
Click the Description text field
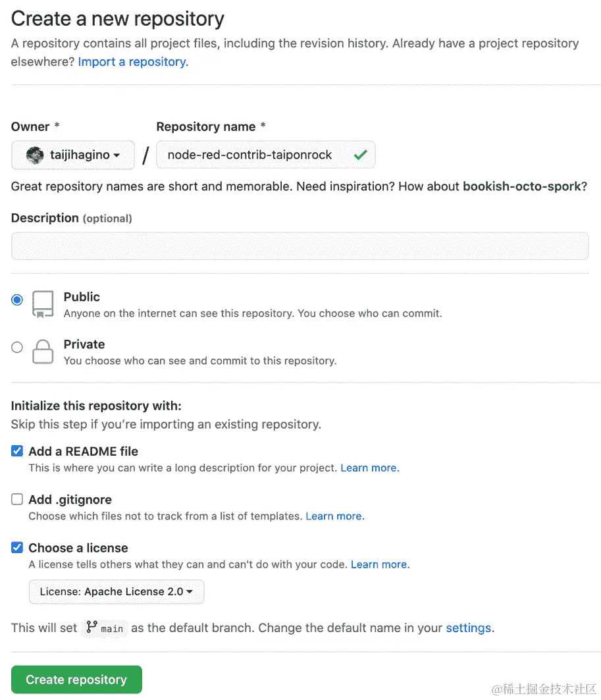click(300, 246)
